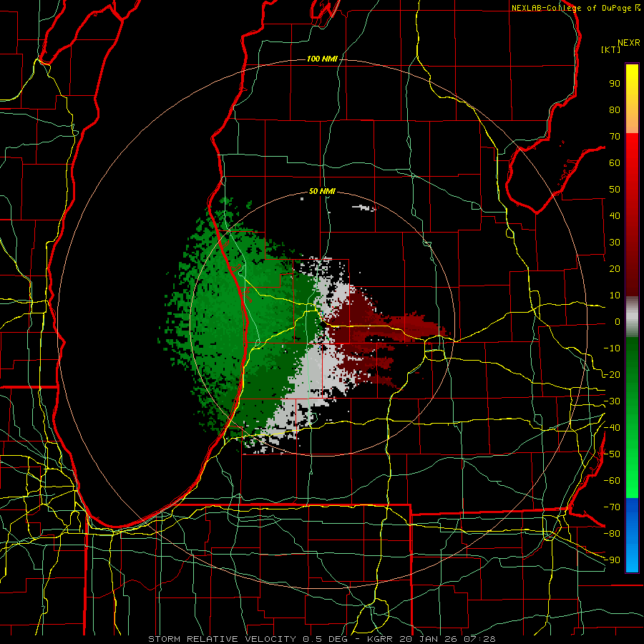Click the 60 value on the velocity scale

[x=615, y=163]
